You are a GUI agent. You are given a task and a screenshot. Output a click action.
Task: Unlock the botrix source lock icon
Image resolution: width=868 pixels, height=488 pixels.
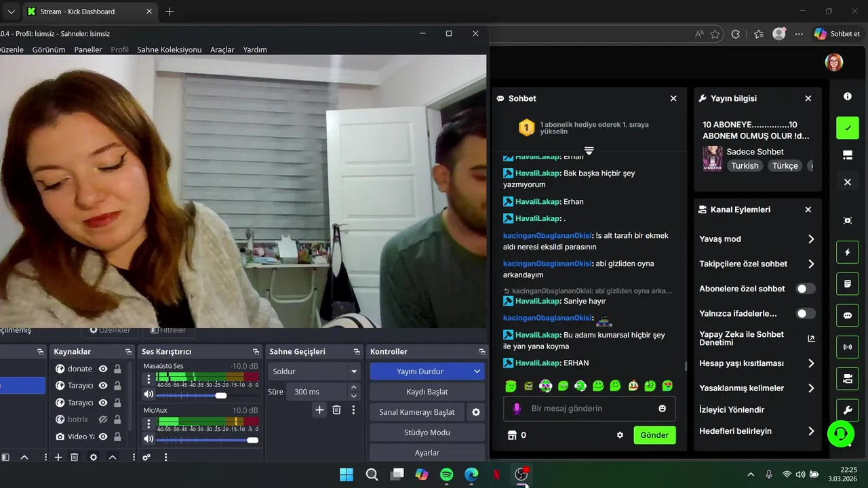click(x=117, y=420)
